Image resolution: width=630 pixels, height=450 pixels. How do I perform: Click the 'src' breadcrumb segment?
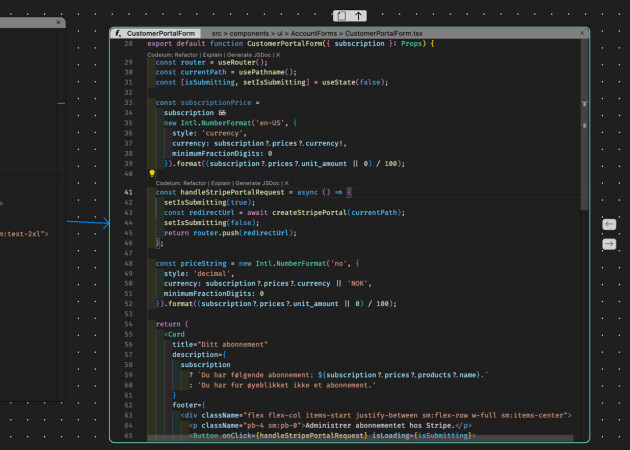(x=216, y=33)
